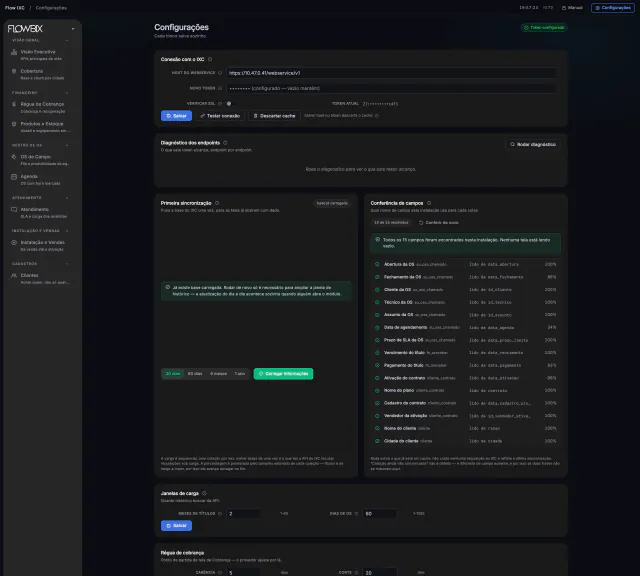Select the 6 meses option
The image size is (640, 576).
tap(218, 374)
